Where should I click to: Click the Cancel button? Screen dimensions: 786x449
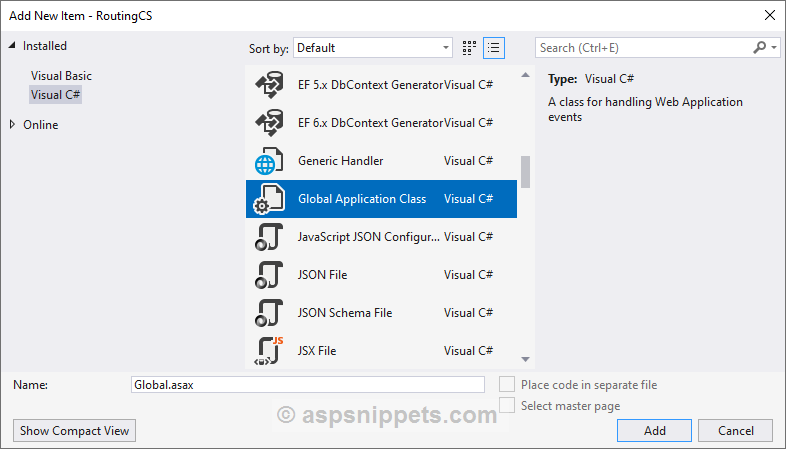pos(735,430)
